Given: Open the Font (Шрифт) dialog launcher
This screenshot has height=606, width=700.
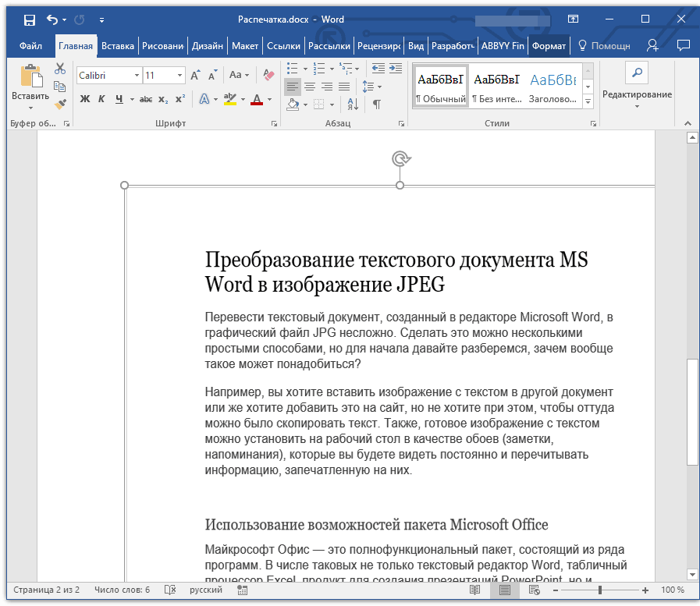Looking at the screenshot, I should coord(274,123).
